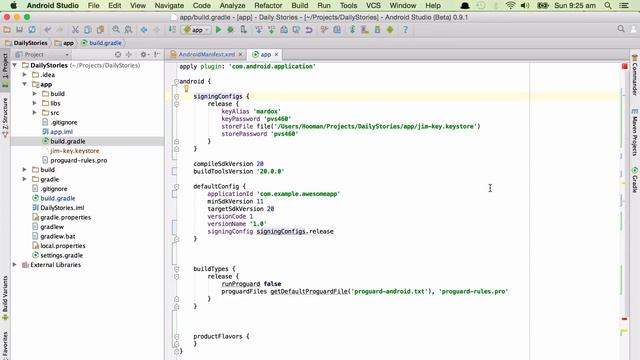Start debugging with the green bug icon
Viewport: 640px width, 360px height.
pos(231,30)
